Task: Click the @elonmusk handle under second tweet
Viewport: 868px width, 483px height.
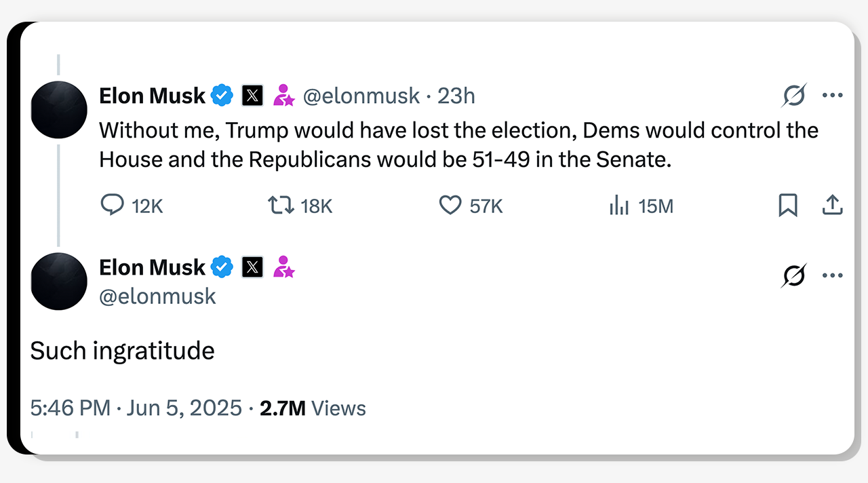Action: tap(157, 296)
